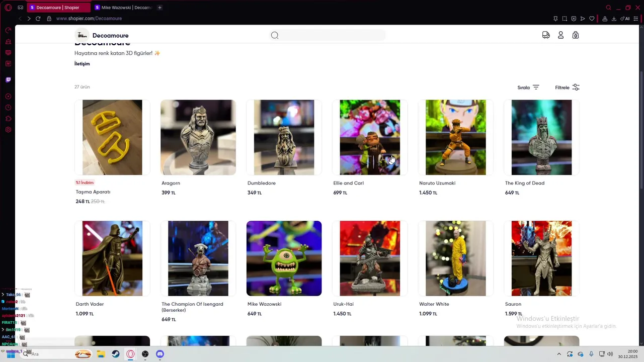The height and width of the screenshot is (362, 644).
Task: Click the Decoamoure store name in header
Action: tap(111, 36)
